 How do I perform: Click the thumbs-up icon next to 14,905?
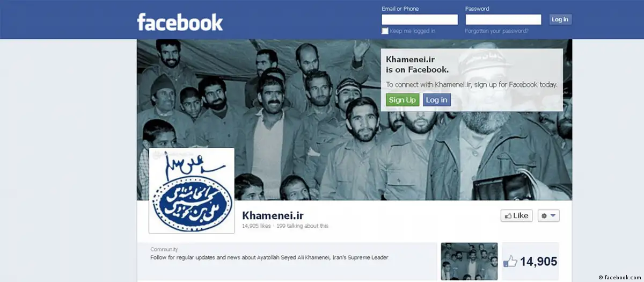(510, 262)
